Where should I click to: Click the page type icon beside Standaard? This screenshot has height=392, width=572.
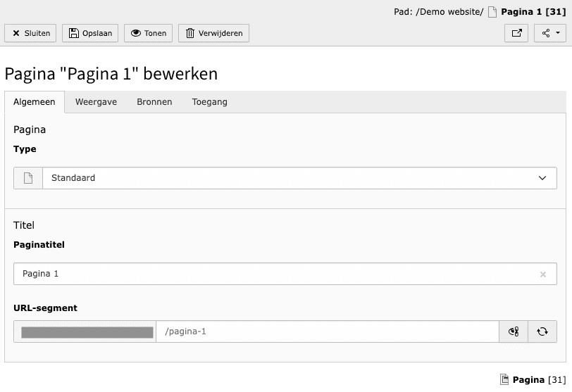(28, 178)
